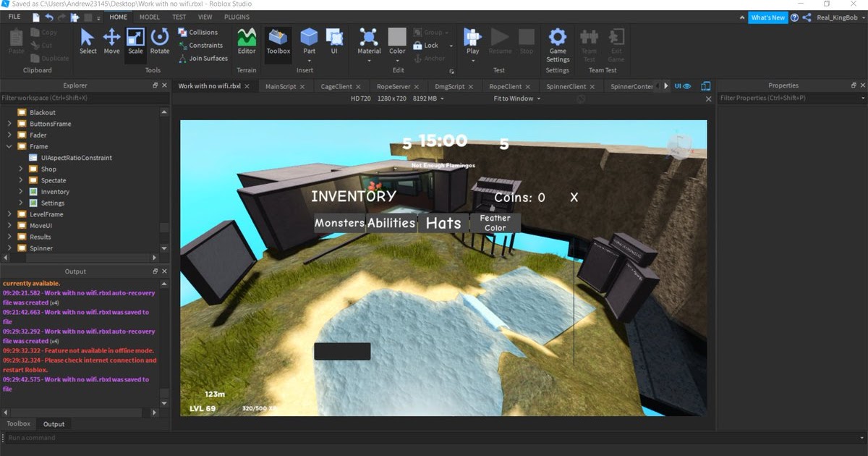This screenshot has height=456, width=868.
Task: Open the Part type dropdown arrow
Action: tap(309, 61)
